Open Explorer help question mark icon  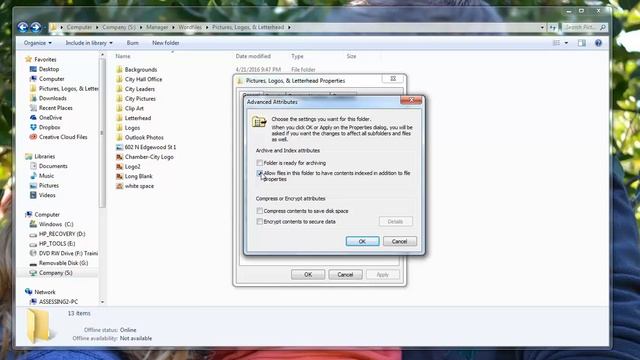coord(598,43)
